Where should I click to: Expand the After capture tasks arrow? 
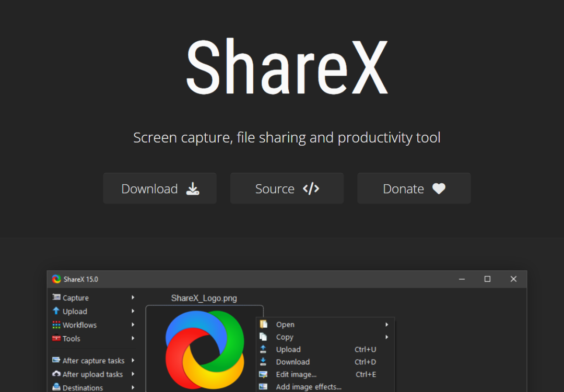[133, 360]
